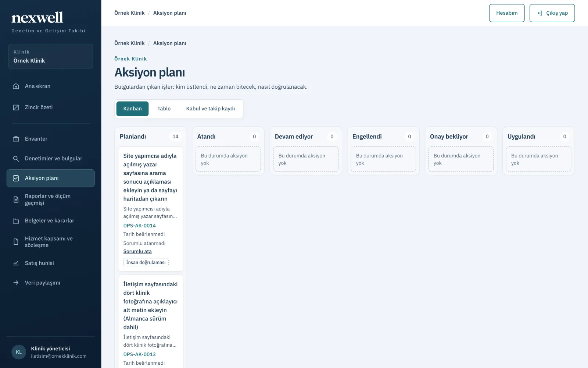Switch to the Tablo view tab
Viewport: 588px width, 368px height.
[x=164, y=109]
